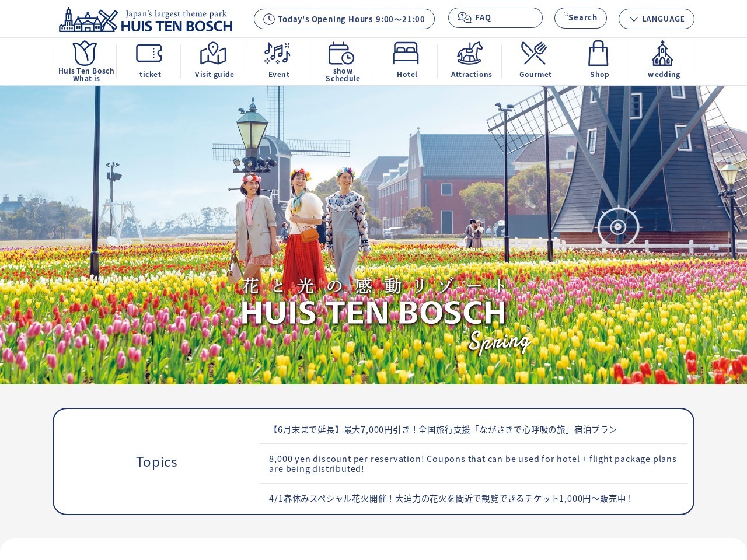This screenshot has width=747, height=560.
Task: Open the topic about 7,000円引き travel support plan
Action: (473, 429)
